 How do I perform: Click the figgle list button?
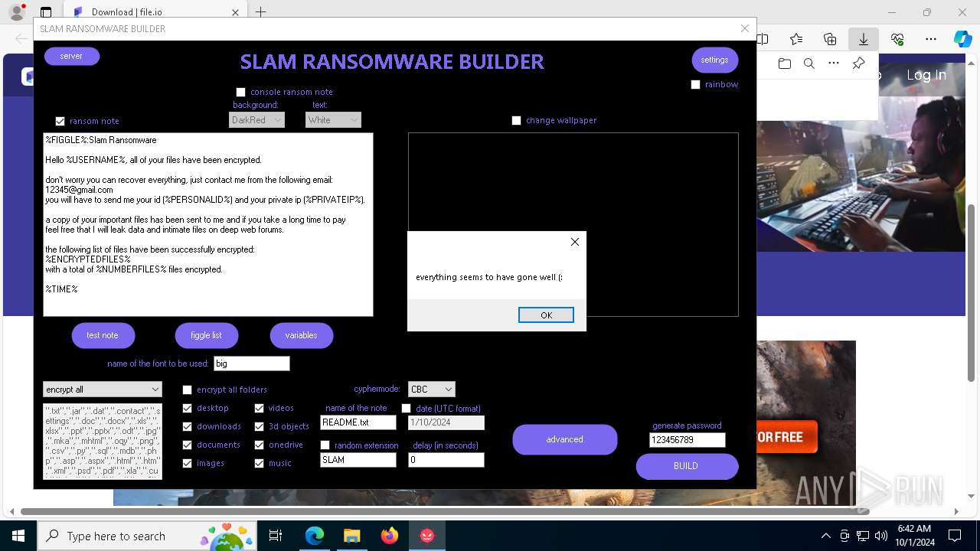[206, 335]
